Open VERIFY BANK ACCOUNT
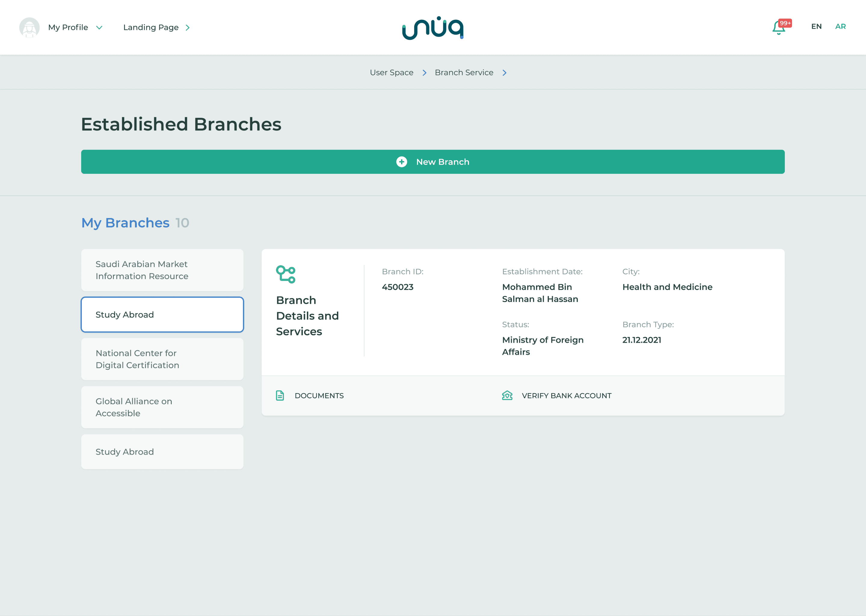866x616 pixels. pos(567,396)
